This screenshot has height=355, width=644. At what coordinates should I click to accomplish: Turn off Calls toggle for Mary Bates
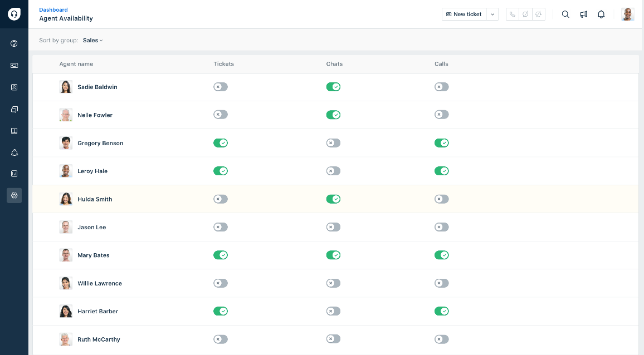pos(442,255)
